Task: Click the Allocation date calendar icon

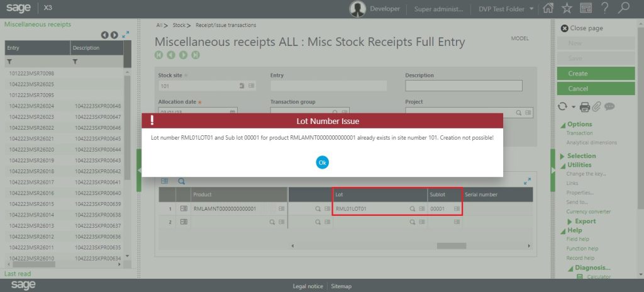Action: (233, 112)
